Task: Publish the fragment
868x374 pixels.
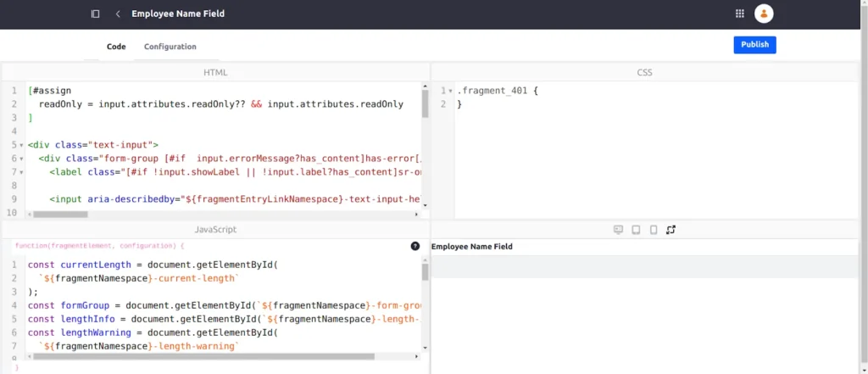Action: 754,45
